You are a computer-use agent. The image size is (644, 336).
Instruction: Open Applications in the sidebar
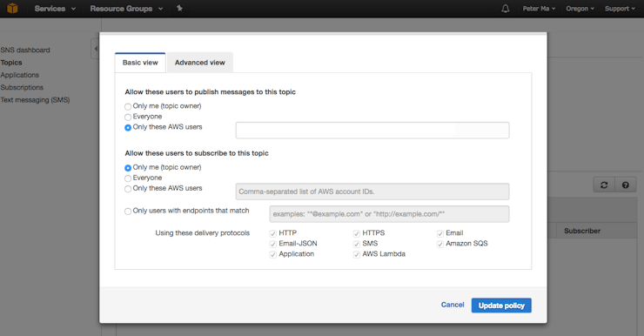tap(20, 75)
